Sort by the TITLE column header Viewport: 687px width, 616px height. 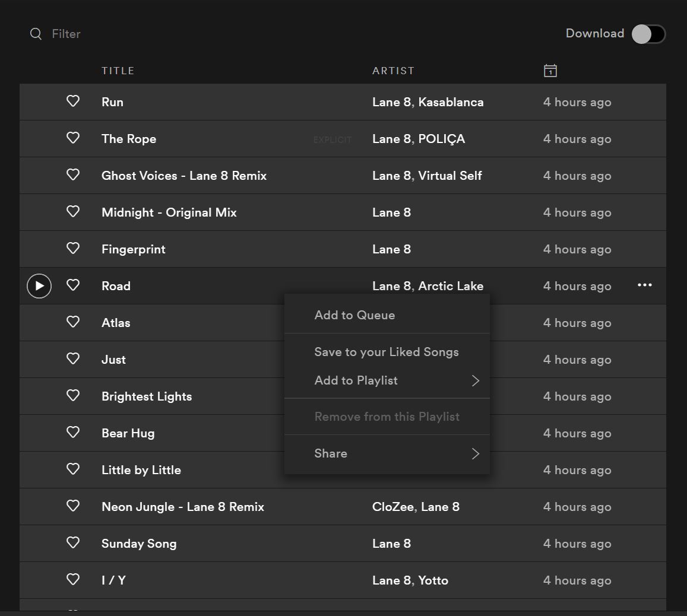coord(118,71)
